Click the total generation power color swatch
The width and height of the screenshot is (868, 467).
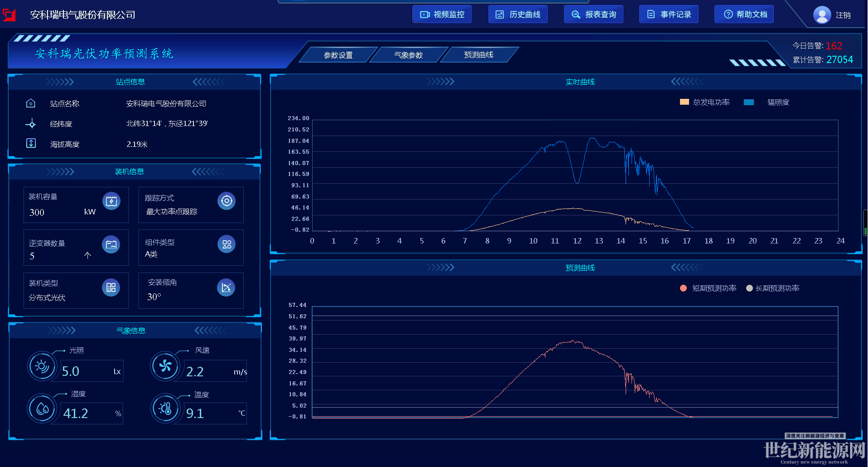pyautogui.click(x=684, y=102)
